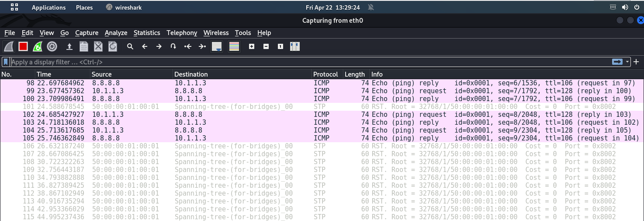Add a new filter button
Image resolution: width=644 pixels, height=221 pixels.
(636, 62)
